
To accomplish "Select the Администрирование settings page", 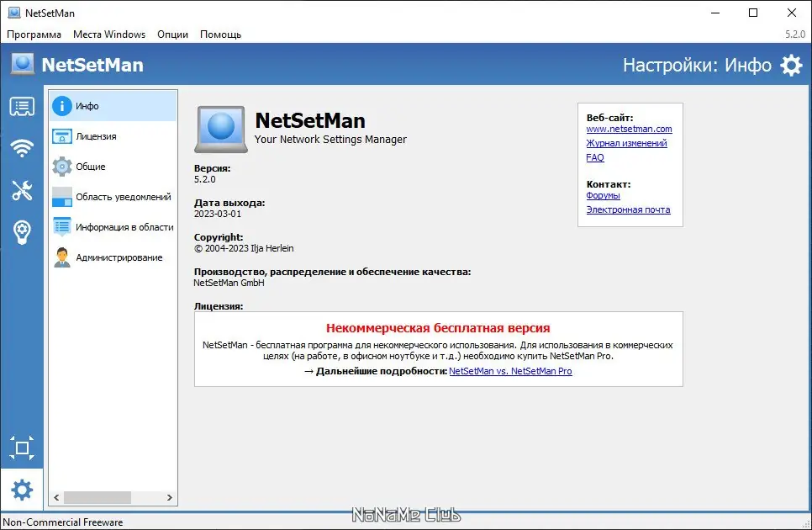I will (x=113, y=257).
